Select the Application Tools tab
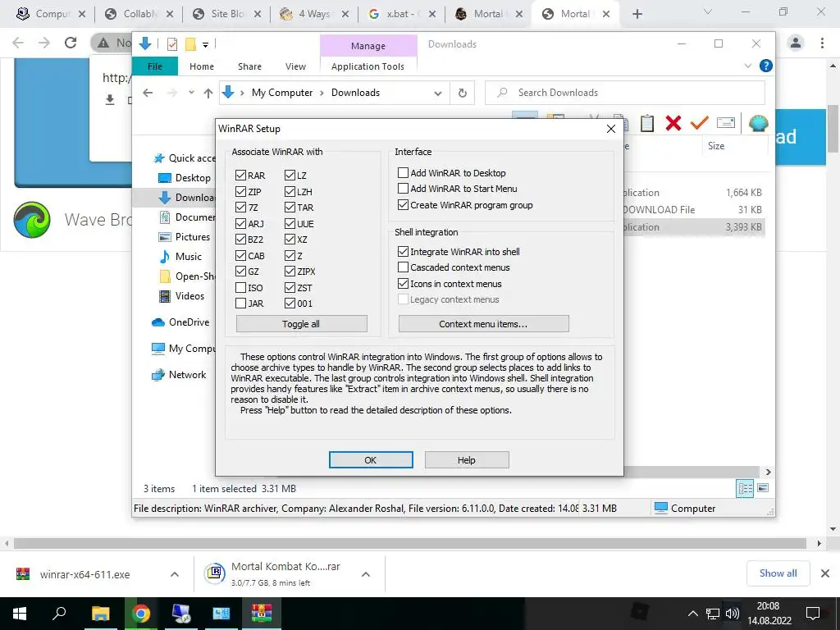The image size is (840, 630). 367,66
